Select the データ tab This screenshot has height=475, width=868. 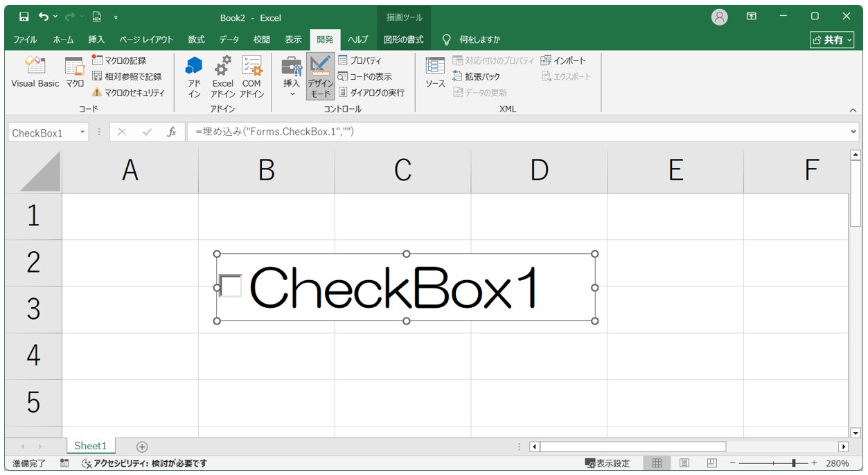(229, 40)
